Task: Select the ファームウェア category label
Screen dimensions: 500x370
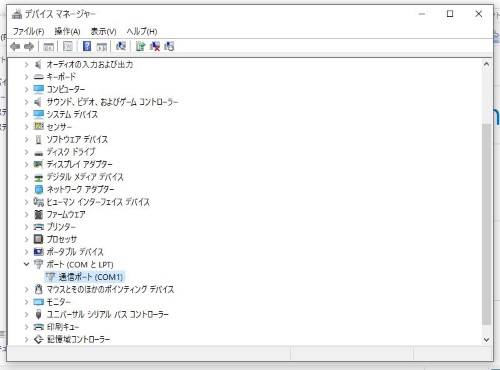Action: [66, 214]
